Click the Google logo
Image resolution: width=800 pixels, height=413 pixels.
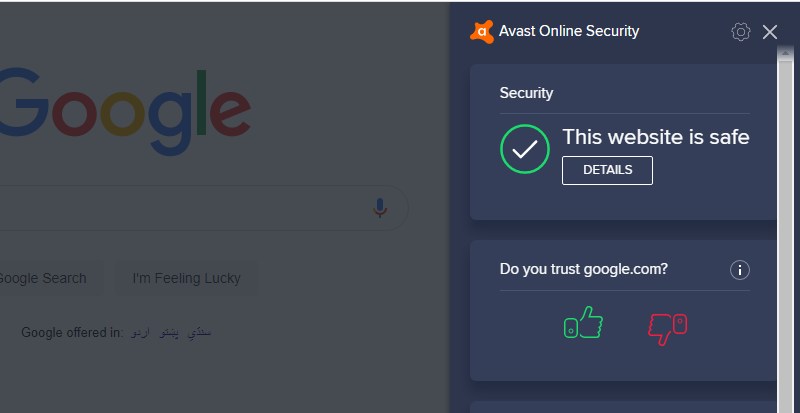[x=125, y=111]
